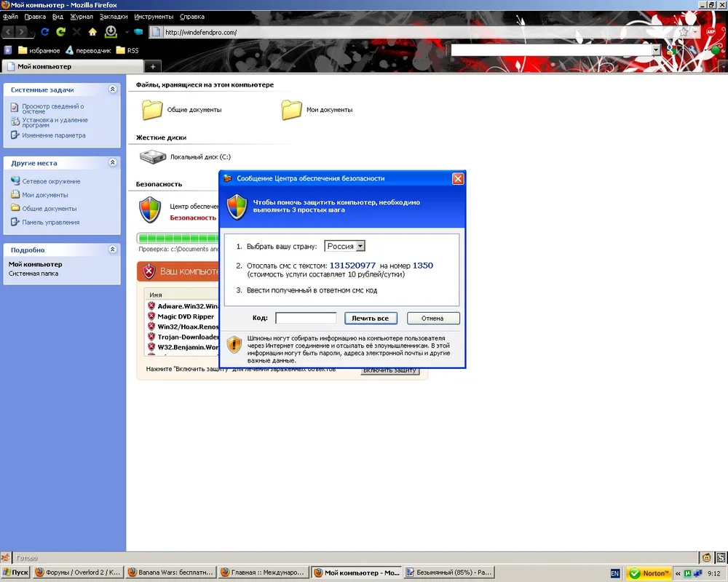Open the country dropdown showing Россия
The image size is (728, 582).
click(344, 246)
